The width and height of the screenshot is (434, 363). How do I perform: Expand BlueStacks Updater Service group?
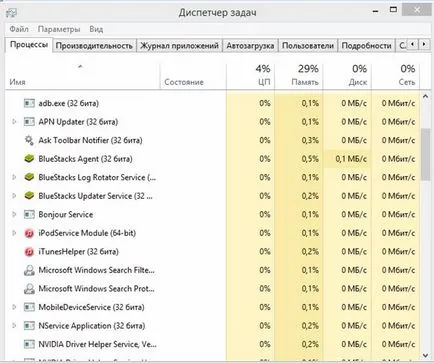coord(14,196)
